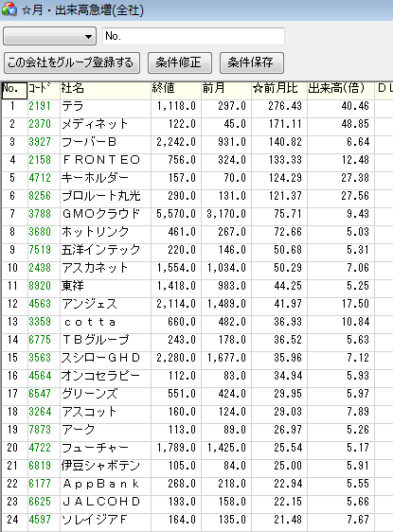Select company アーク
393x532 pixels.
click(78, 430)
